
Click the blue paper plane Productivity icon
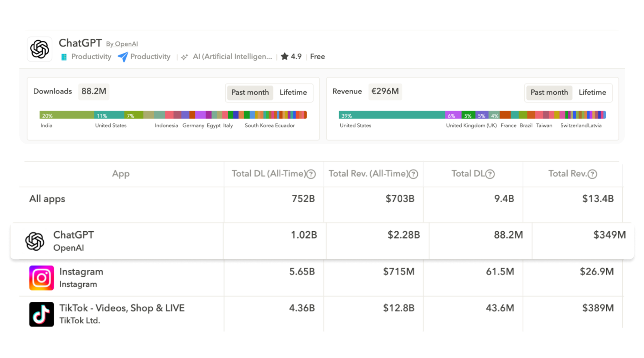click(x=123, y=57)
